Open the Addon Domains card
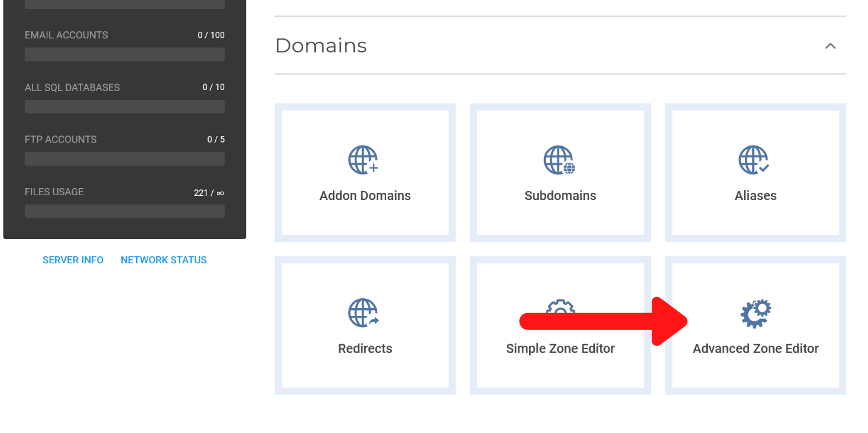Screen dimensions: 868x433 [x=364, y=172]
